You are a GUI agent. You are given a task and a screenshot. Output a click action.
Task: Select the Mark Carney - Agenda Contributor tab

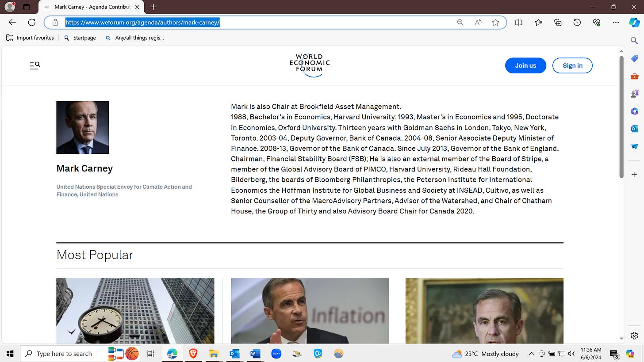pyautogui.click(x=91, y=7)
